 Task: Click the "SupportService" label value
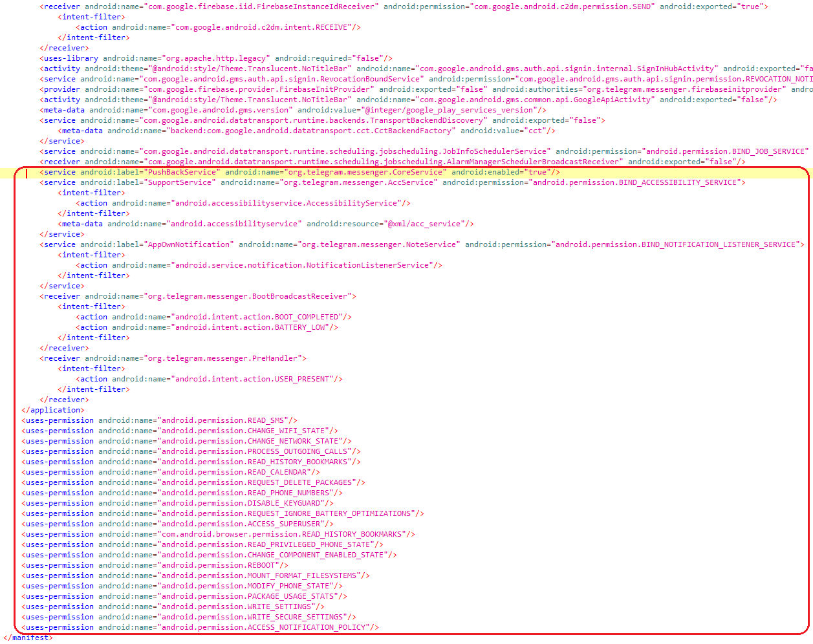(180, 182)
